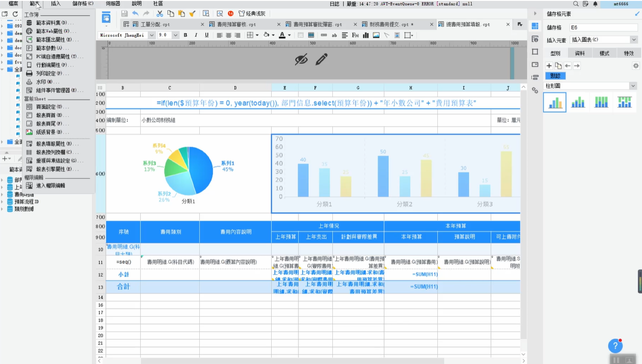This screenshot has height=364, width=642.
Task: Select the percent stacked column chart thumbnail
Action: point(601,102)
